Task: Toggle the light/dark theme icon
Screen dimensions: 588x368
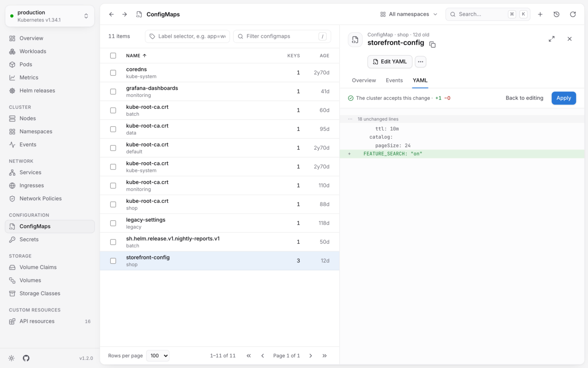Action: tap(11, 358)
